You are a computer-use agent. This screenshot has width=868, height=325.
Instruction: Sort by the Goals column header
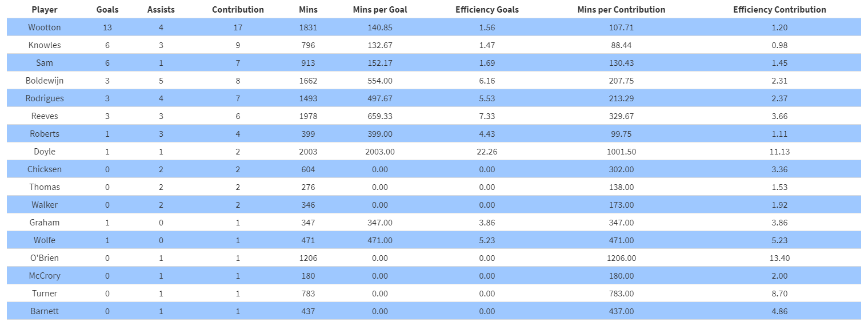107,10
